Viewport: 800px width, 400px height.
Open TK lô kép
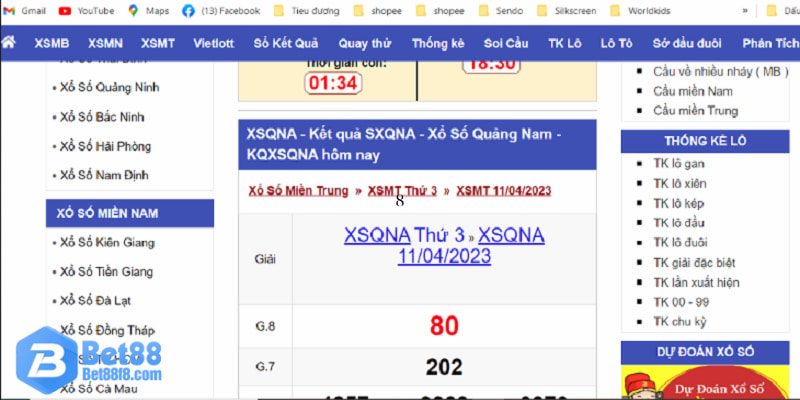point(679,204)
